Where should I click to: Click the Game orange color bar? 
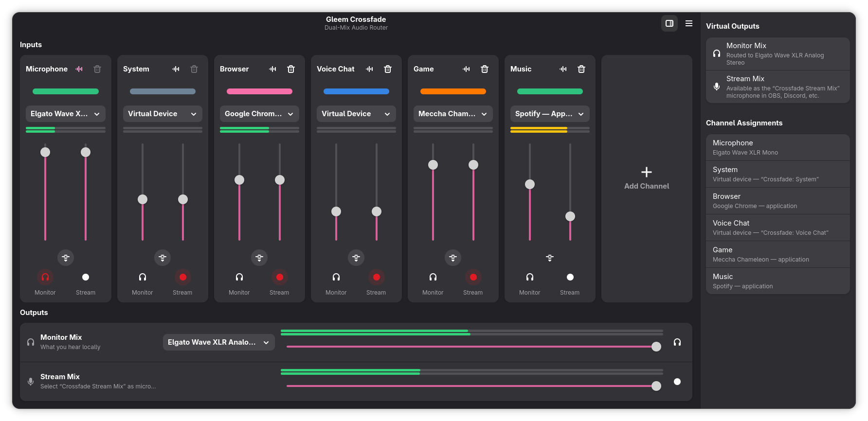coord(453,91)
